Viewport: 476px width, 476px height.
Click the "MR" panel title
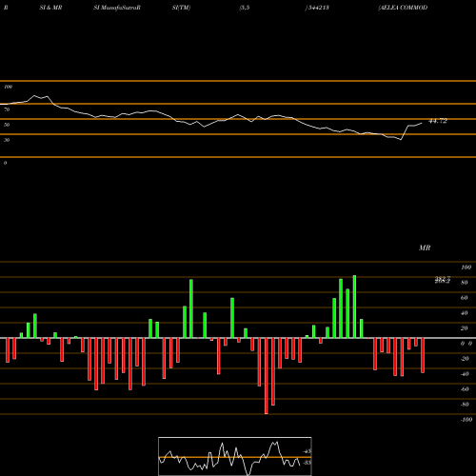click(425, 248)
